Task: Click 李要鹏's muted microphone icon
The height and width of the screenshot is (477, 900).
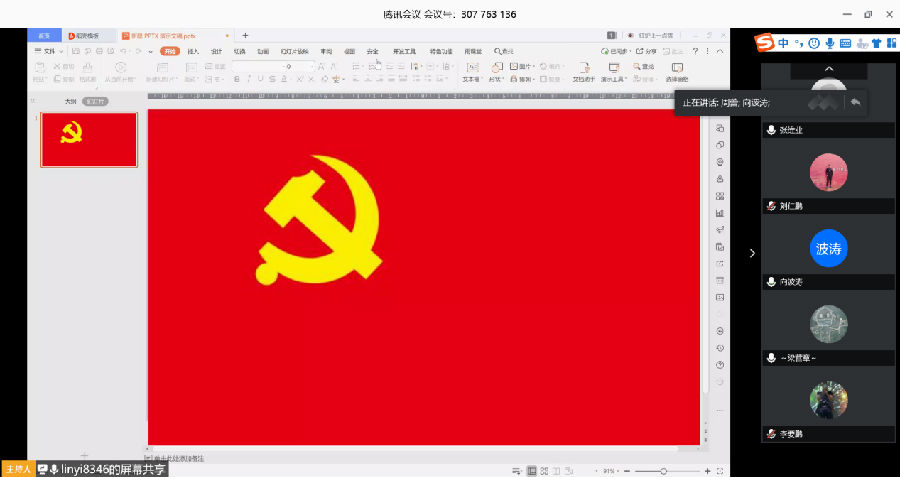Action: (771, 434)
